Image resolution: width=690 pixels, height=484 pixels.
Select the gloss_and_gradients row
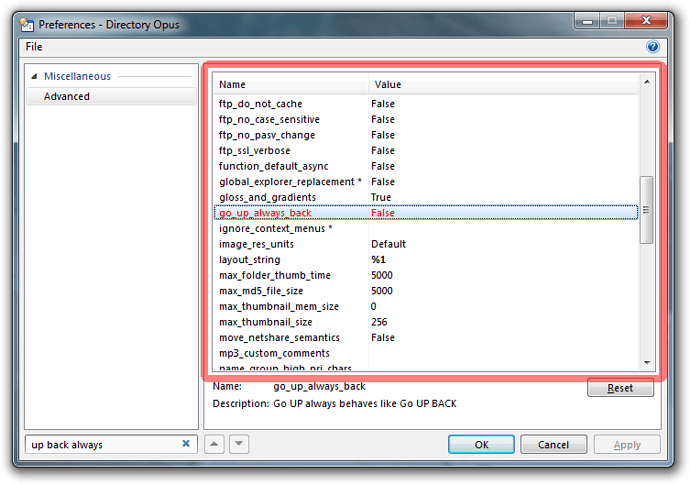[426, 197]
